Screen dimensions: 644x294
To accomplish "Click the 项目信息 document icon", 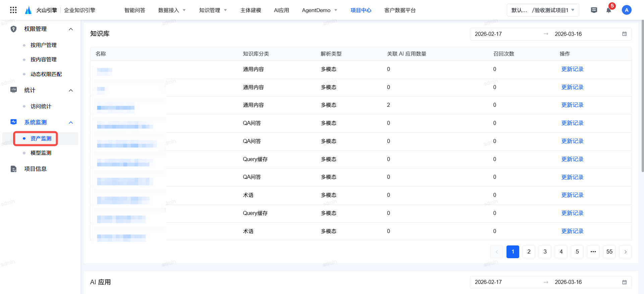I will [13, 169].
